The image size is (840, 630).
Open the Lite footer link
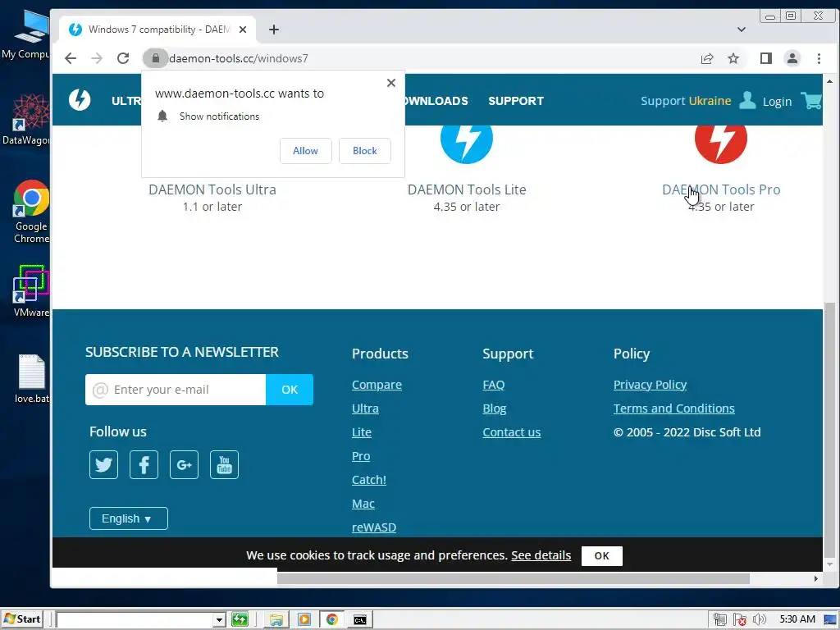click(362, 432)
